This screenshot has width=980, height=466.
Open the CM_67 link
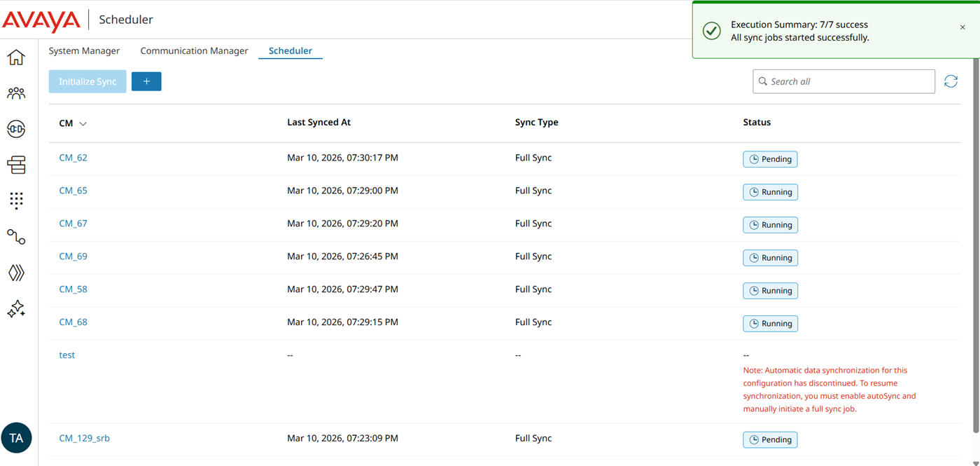[x=73, y=224]
